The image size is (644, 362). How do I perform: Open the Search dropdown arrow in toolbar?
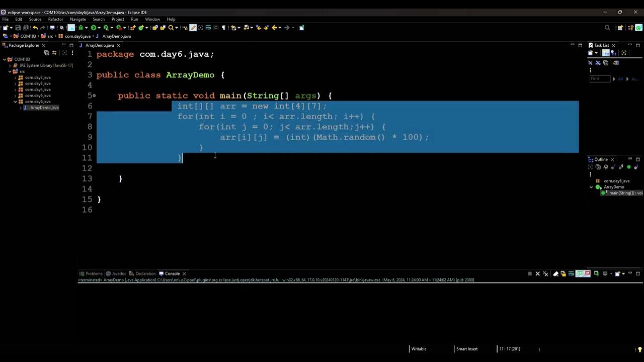[x=177, y=28]
